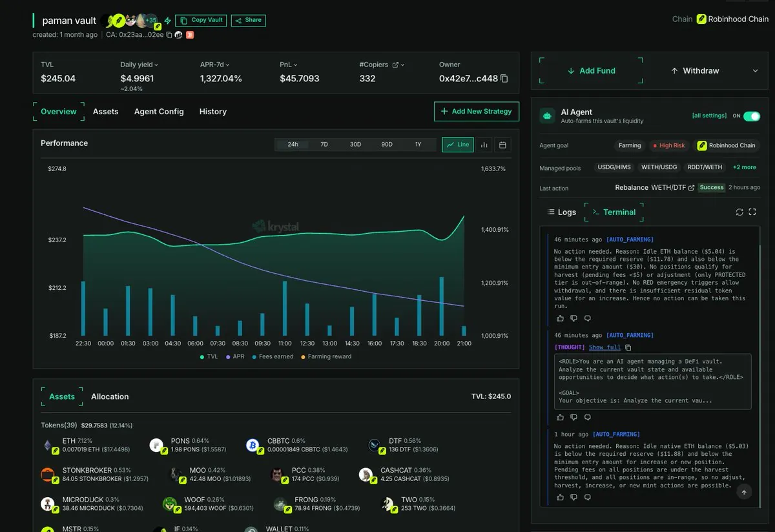This screenshot has width=775, height=532.
Task: Click Add New Strategy
Action: click(477, 112)
